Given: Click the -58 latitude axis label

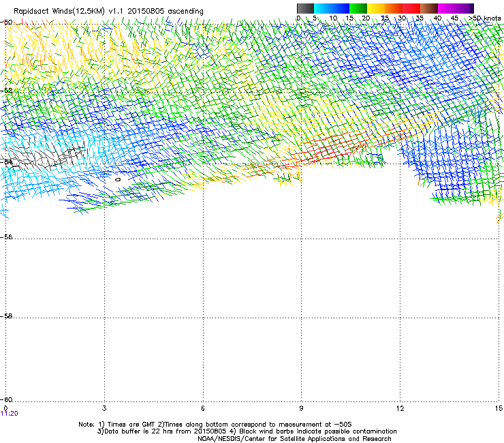Looking at the screenshot, I should click(6, 316).
